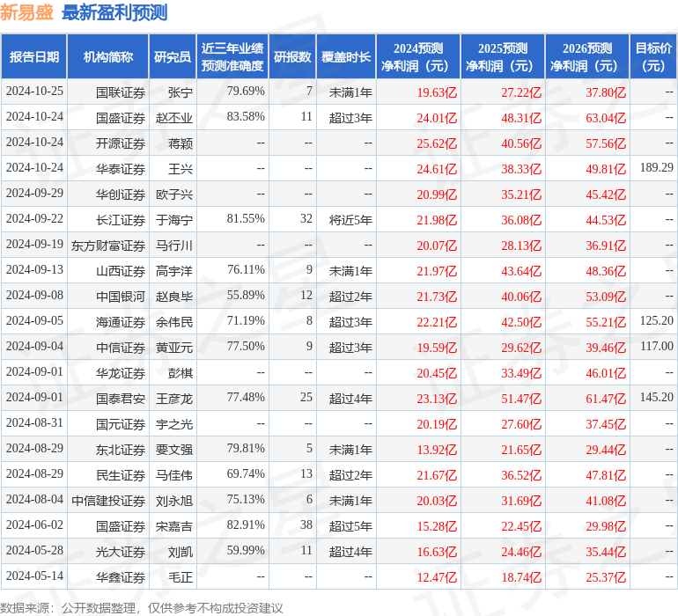The image size is (678, 616).
Task: Click accuracy value 79.69%
Action: (x=246, y=92)
